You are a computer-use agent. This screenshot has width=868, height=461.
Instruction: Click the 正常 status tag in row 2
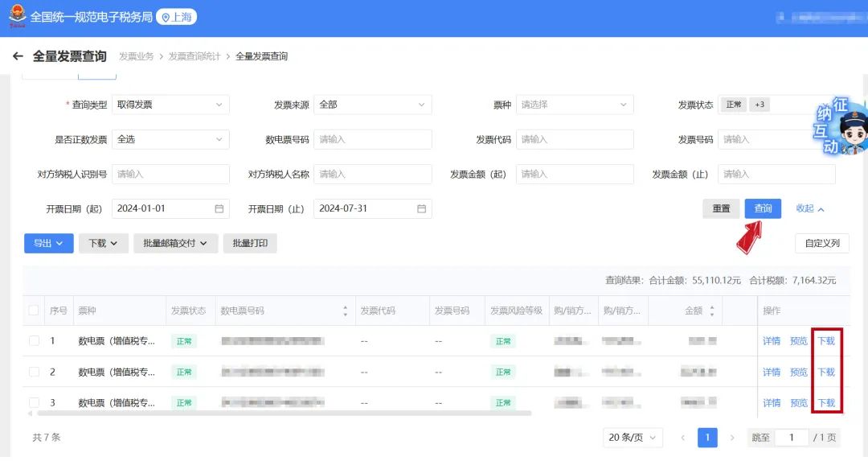[184, 373]
